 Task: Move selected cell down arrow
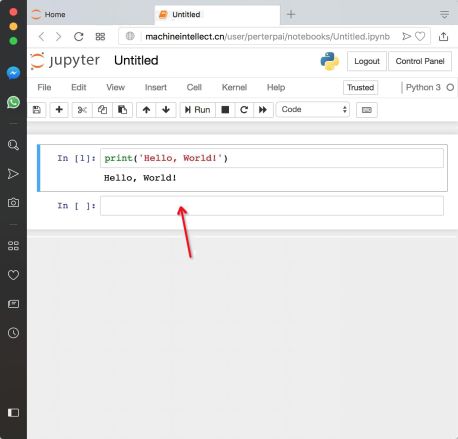coord(166,110)
